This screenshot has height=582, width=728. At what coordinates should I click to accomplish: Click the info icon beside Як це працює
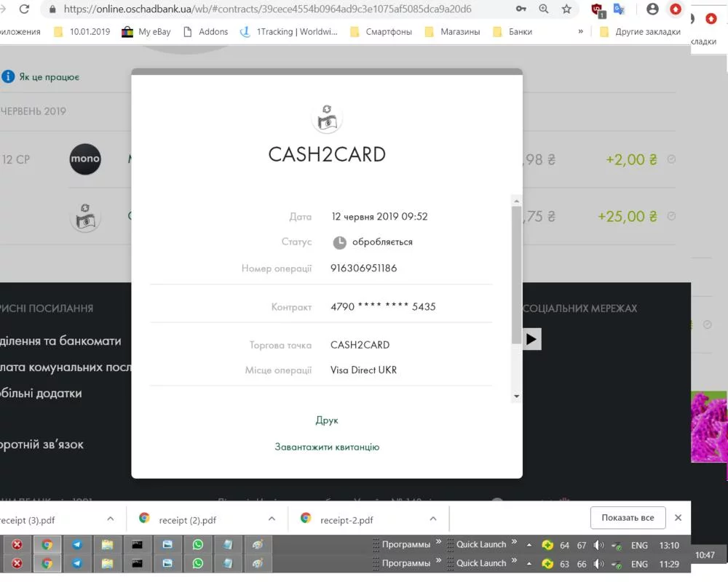(x=8, y=76)
